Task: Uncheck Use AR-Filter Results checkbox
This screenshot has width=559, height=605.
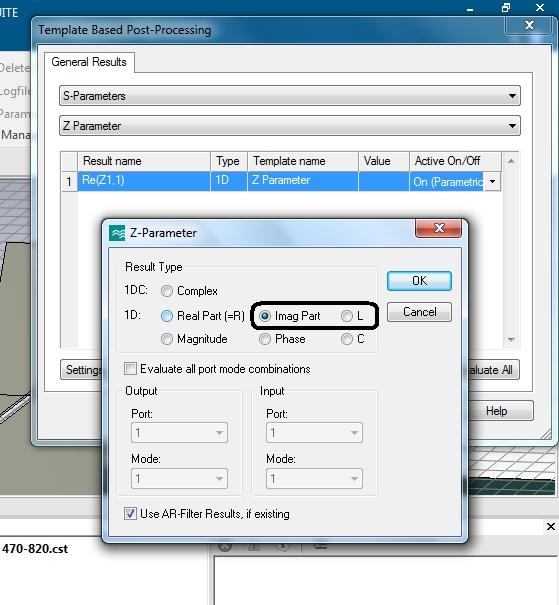Action: (130, 514)
